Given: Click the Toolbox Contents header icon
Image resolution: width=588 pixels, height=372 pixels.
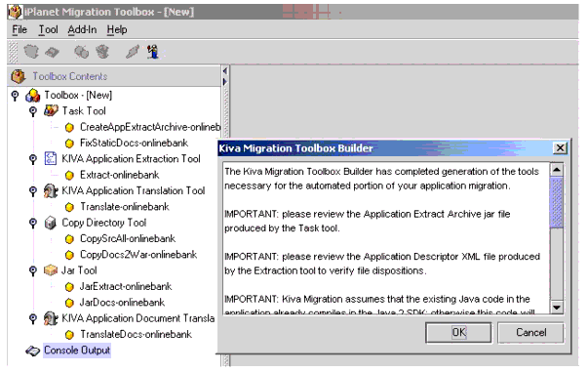Looking at the screenshot, I should coord(18,76).
